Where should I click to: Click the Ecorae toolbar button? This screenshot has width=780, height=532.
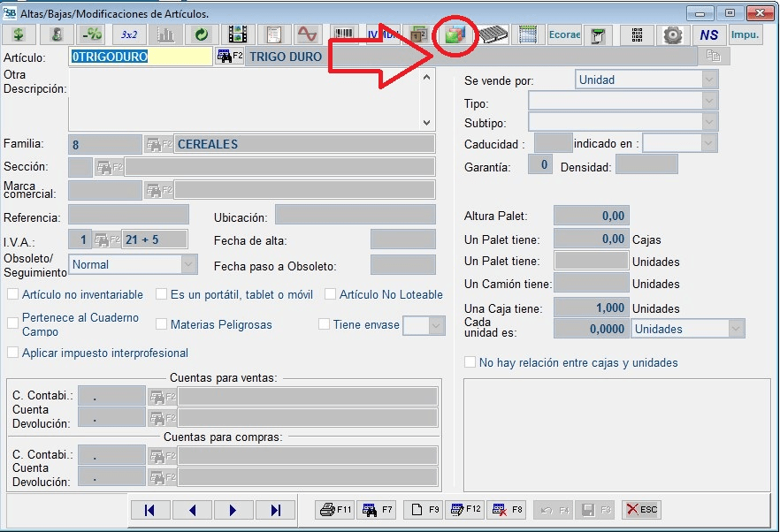coord(564,34)
